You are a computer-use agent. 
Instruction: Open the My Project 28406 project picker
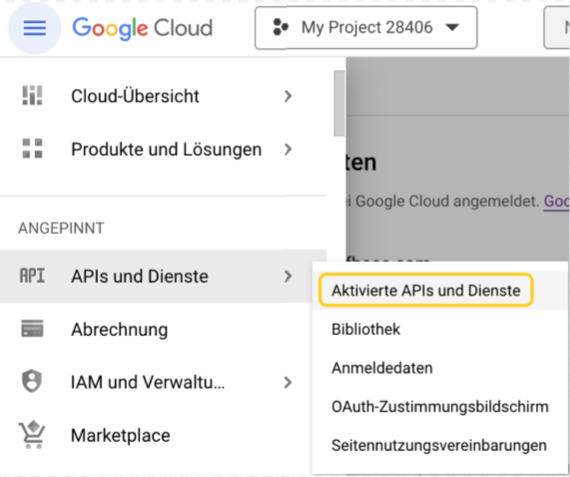(x=366, y=28)
